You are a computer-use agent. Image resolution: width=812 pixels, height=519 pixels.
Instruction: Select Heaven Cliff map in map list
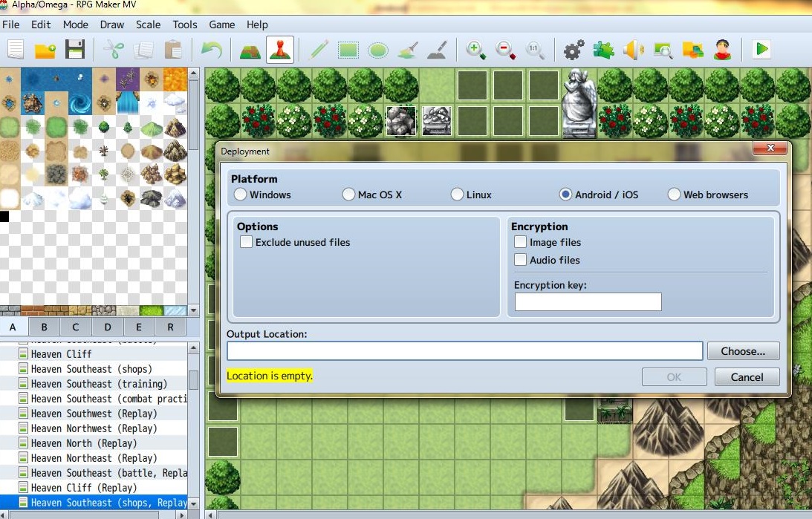[x=67, y=354]
